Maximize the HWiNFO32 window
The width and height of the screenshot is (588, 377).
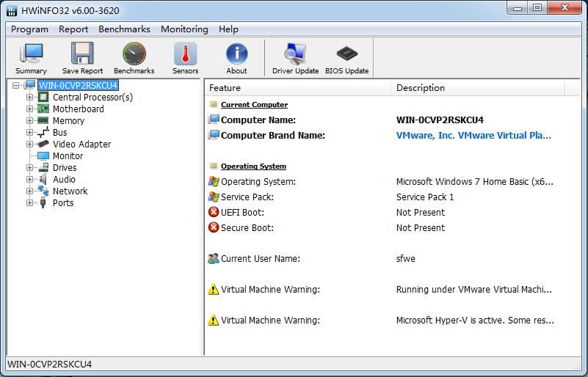click(x=537, y=8)
